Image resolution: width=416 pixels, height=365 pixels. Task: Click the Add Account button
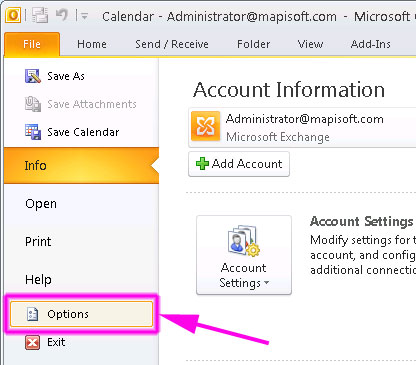(239, 164)
